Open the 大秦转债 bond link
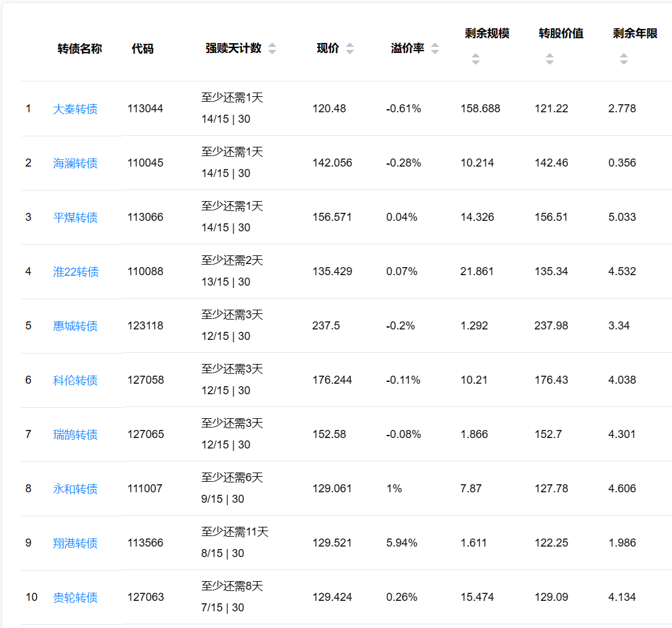Viewport: 672px width, 628px height. (x=75, y=109)
